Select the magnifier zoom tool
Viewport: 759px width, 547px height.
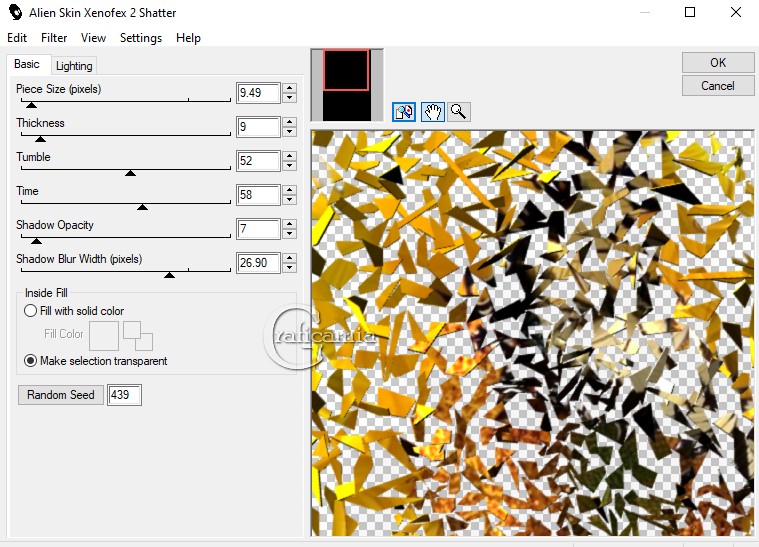point(458,112)
